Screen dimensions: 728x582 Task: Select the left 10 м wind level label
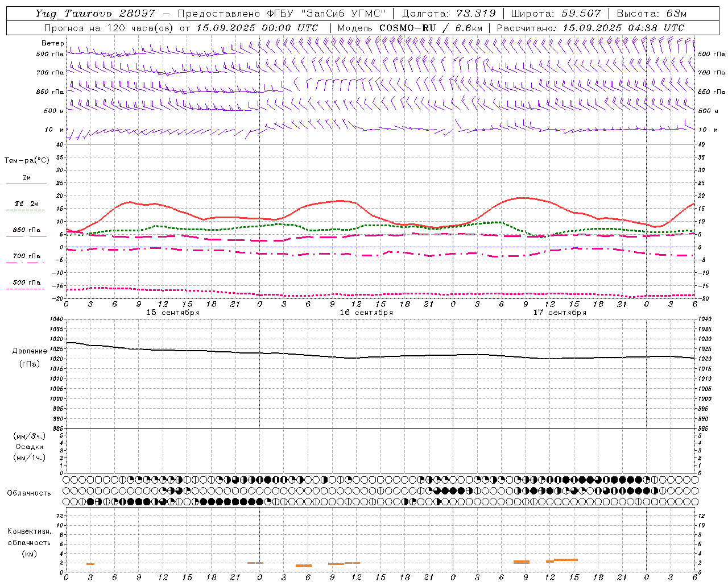click(x=55, y=130)
